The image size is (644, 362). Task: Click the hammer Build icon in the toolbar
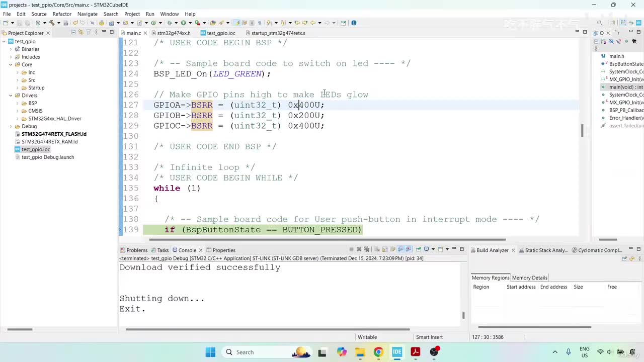point(52,23)
